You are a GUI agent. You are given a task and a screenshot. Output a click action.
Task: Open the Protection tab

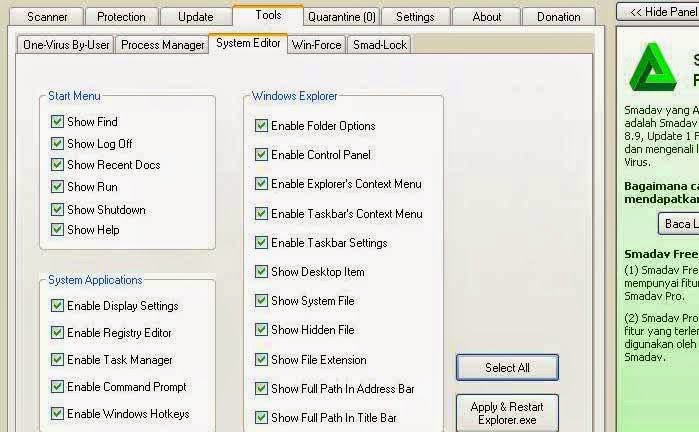[121, 17]
